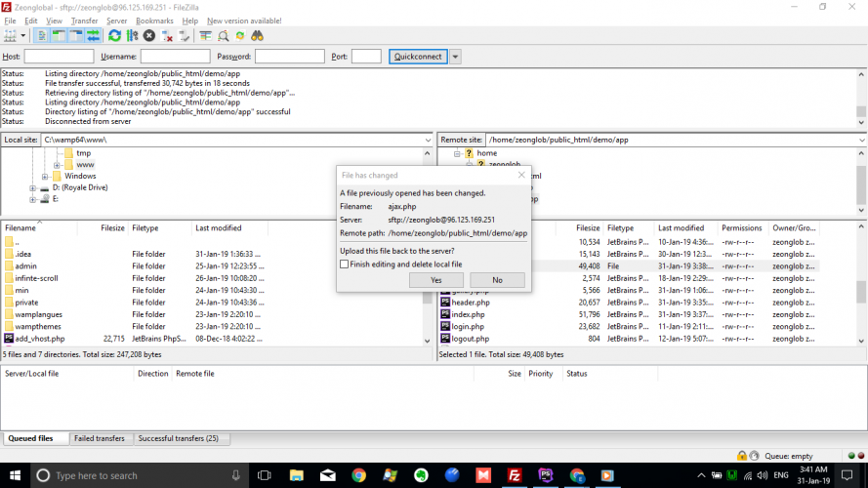The image size is (868, 488).
Task: Open PhpStorm from the taskbar
Action: [x=545, y=475]
